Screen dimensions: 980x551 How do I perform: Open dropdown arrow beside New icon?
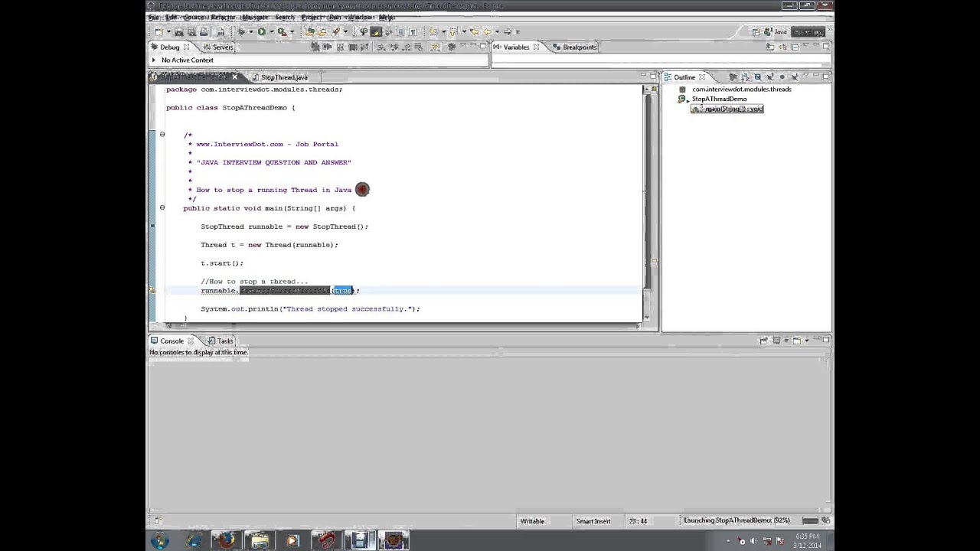(x=168, y=31)
